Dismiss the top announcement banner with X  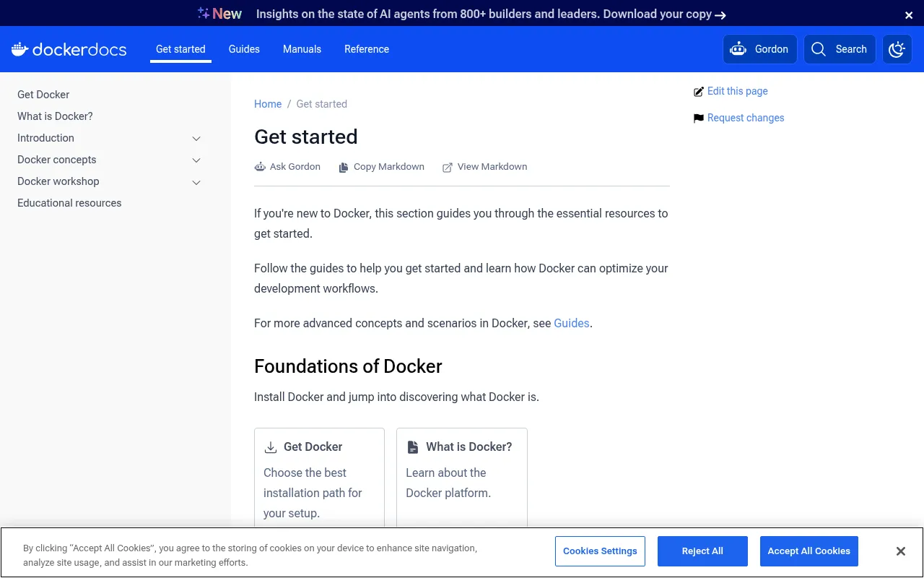tap(909, 14)
